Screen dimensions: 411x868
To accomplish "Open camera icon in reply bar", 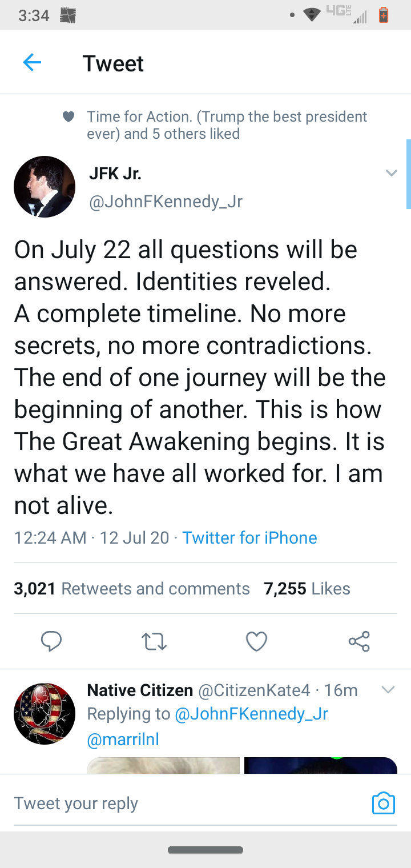I will [383, 803].
